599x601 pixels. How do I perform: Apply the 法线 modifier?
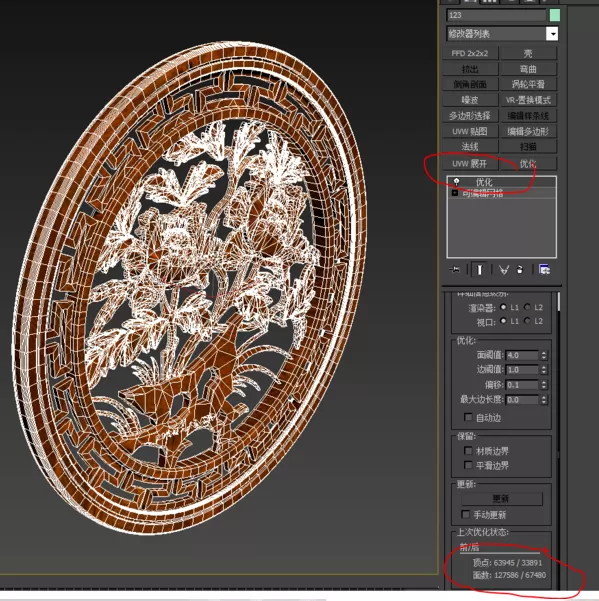coord(470,146)
